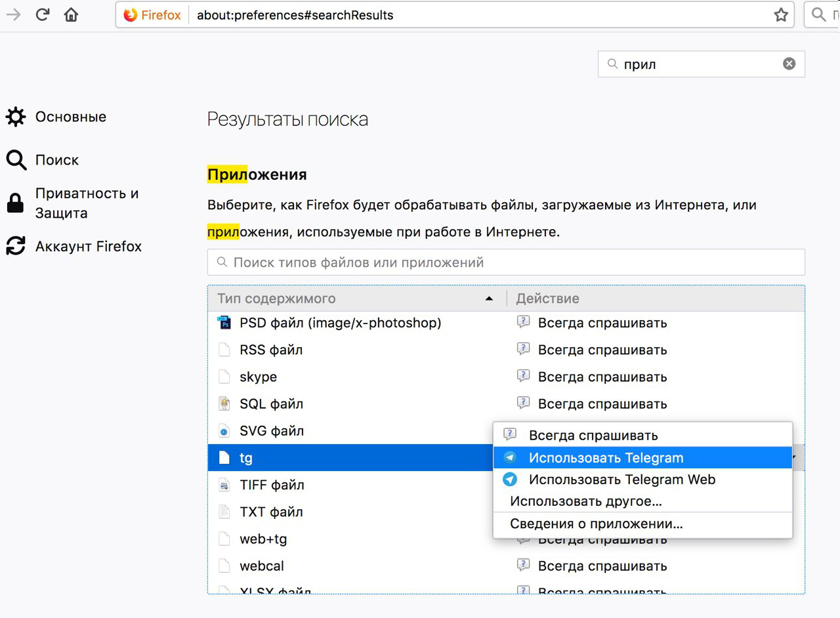The image size is (840, 618).
Task: Open the Основные preferences section
Action: tap(71, 117)
